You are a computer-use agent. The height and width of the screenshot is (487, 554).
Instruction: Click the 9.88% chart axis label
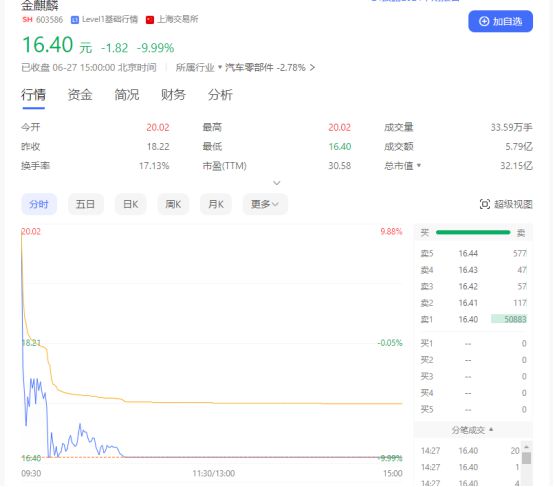[391, 231]
